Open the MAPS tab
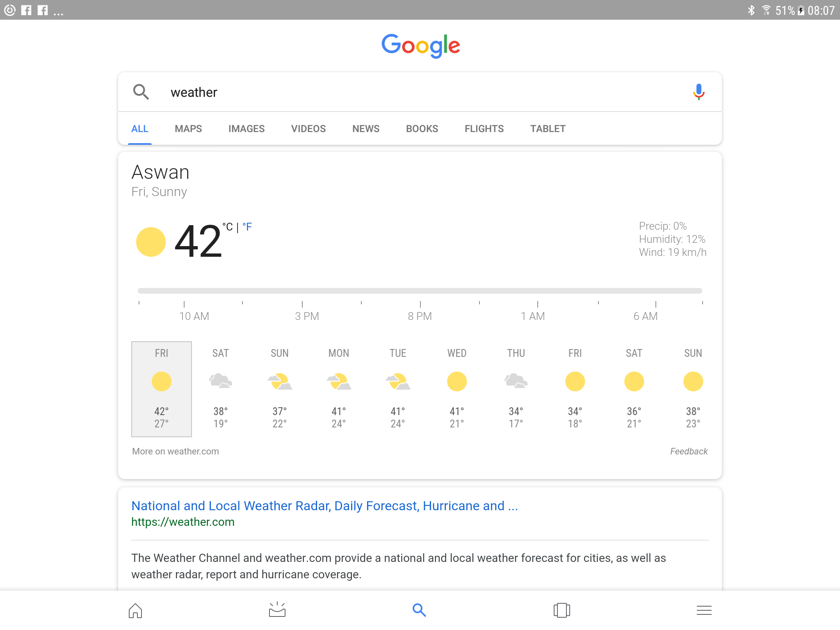Image resolution: width=840 pixels, height=630 pixels. (188, 129)
